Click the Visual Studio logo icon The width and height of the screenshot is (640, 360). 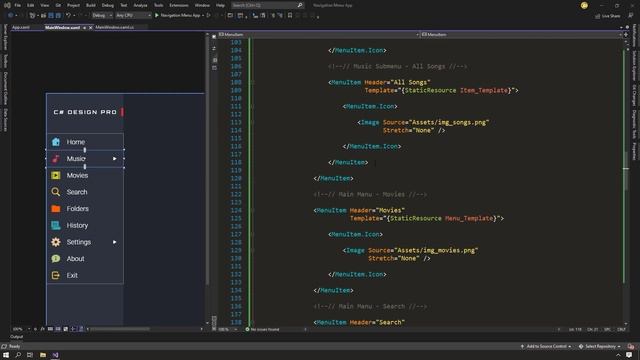[7, 5]
